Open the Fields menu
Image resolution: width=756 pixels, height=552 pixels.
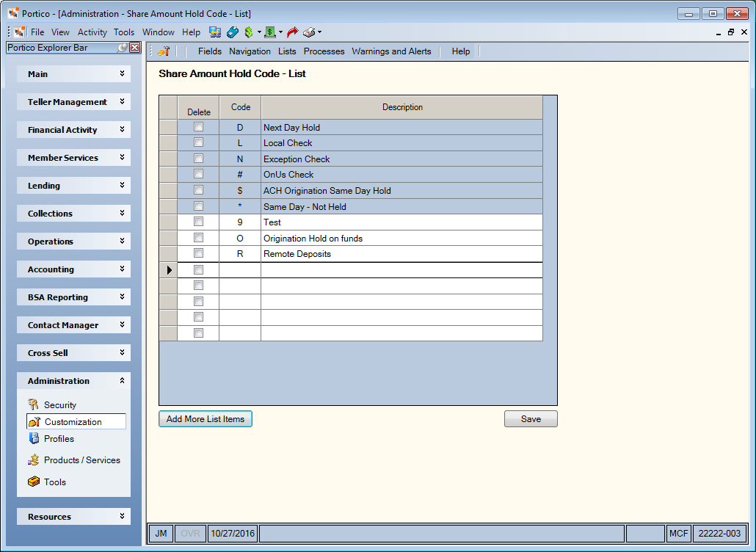[210, 51]
